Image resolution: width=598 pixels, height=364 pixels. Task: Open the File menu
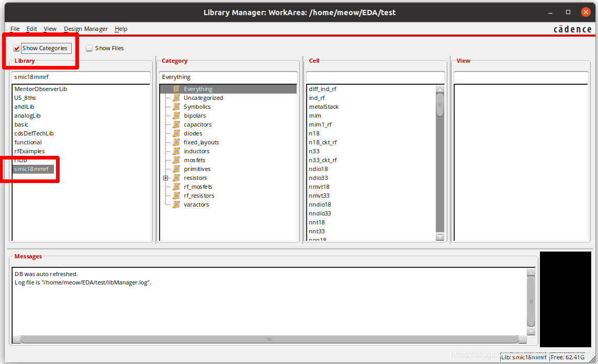[x=15, y=29]
